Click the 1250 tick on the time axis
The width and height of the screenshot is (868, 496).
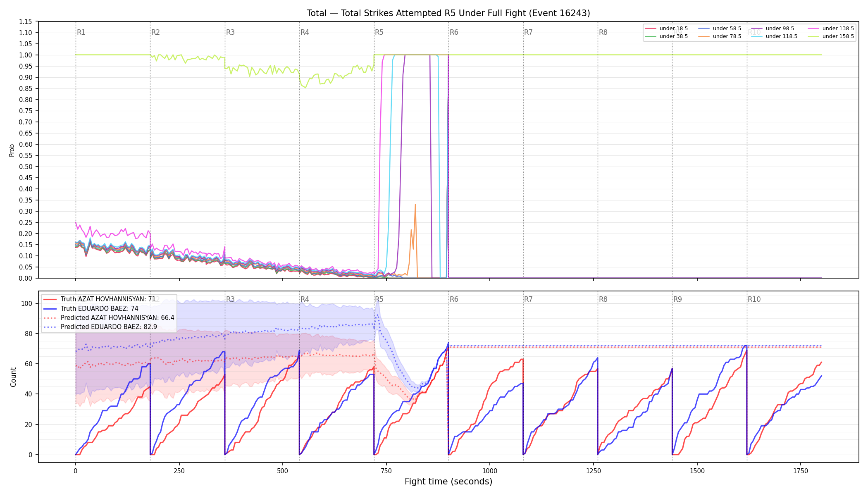tap(594, 471)
